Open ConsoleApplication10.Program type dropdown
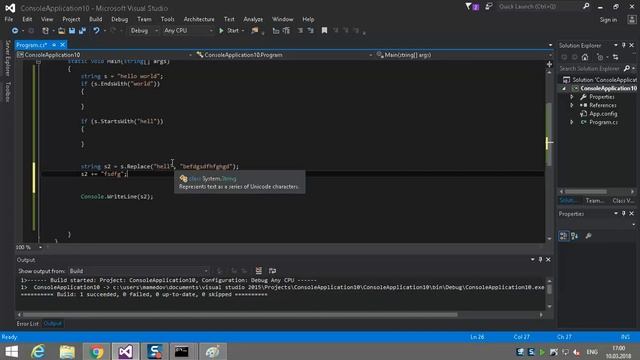Viewport: 640px width, 360px height. tap(284, 55)
